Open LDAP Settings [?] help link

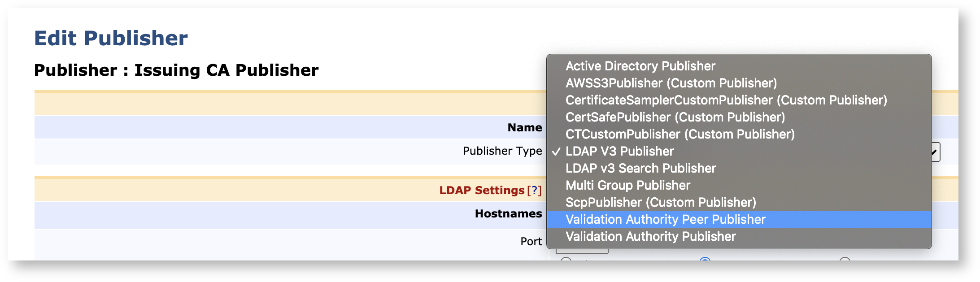pyautogui.click(x=534, y=191)
